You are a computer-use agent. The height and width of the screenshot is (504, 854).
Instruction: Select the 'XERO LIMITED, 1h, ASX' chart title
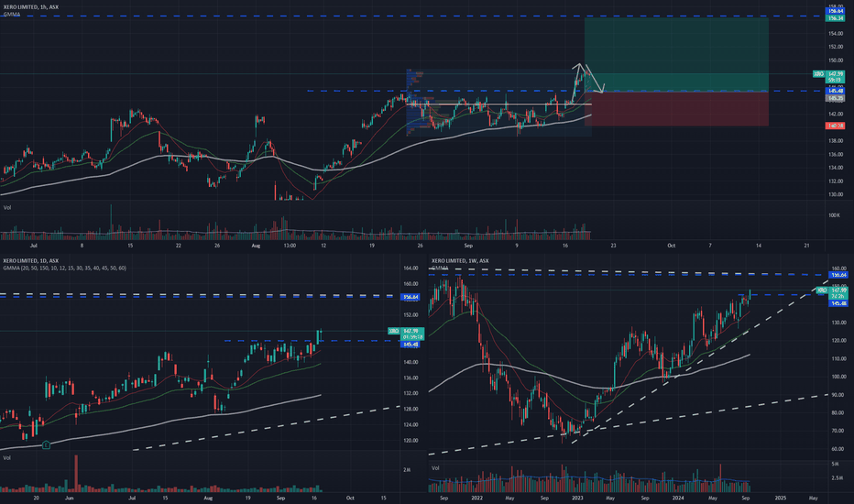(x=31, y=7)
